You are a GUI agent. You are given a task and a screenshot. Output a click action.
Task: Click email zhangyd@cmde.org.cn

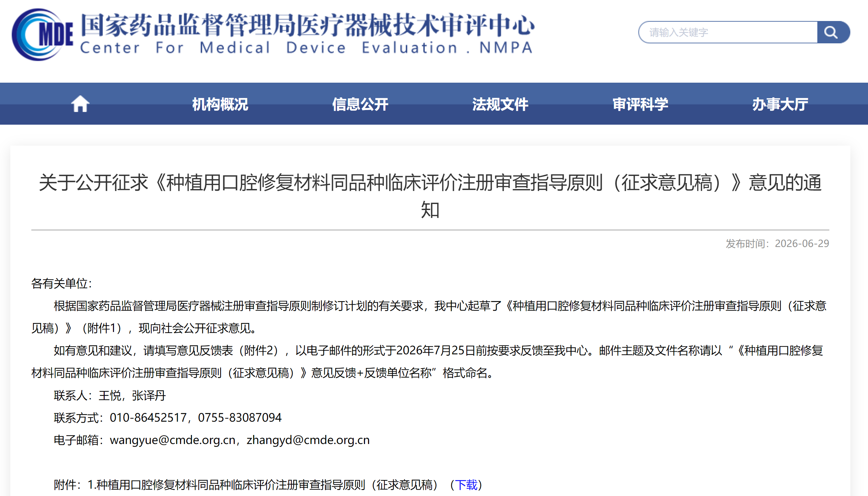[x=308, y=440]
